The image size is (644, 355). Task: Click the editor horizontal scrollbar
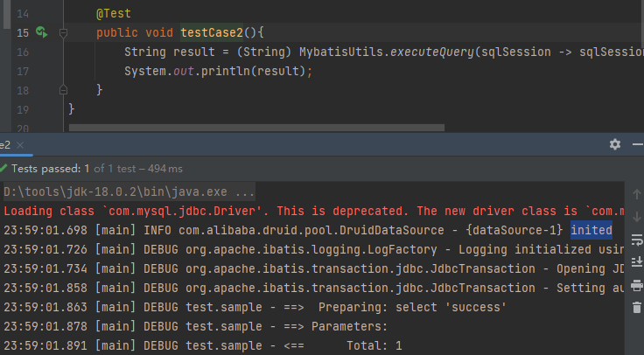pyautogui.click(x=262, y=129)
